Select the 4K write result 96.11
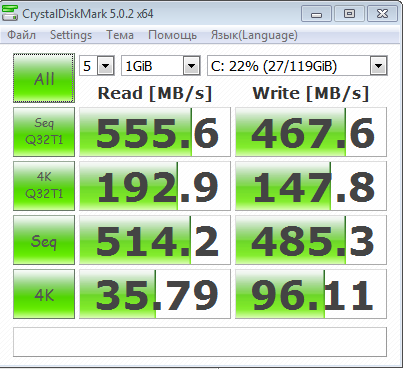 (311, 294)
